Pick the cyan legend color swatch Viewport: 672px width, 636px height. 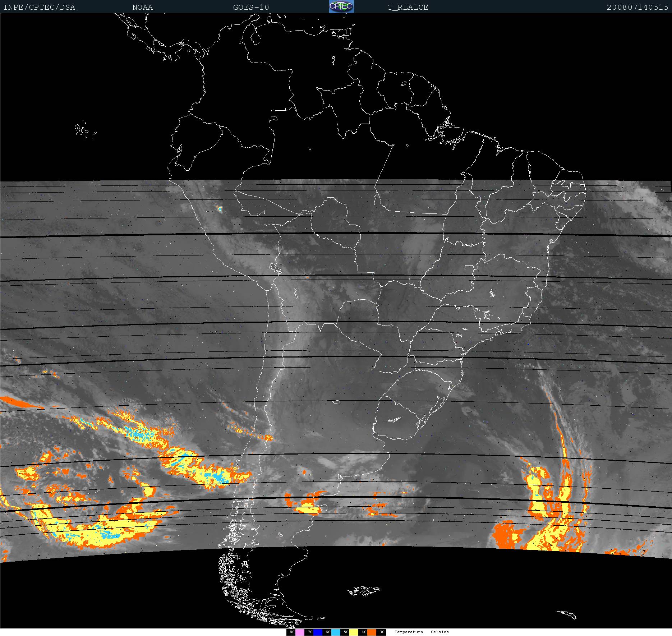pyautogui.click(x=336, y=632)
